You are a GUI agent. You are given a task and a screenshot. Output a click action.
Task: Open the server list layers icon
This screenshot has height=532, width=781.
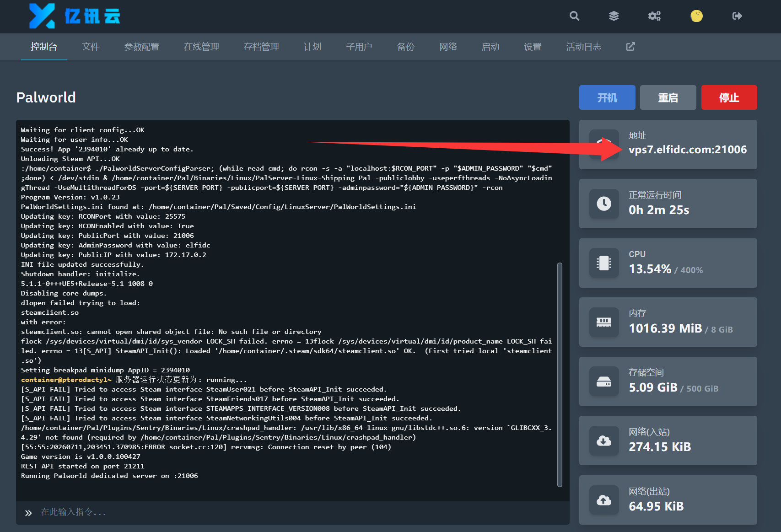pyautogui.click(x=614, y=16)
